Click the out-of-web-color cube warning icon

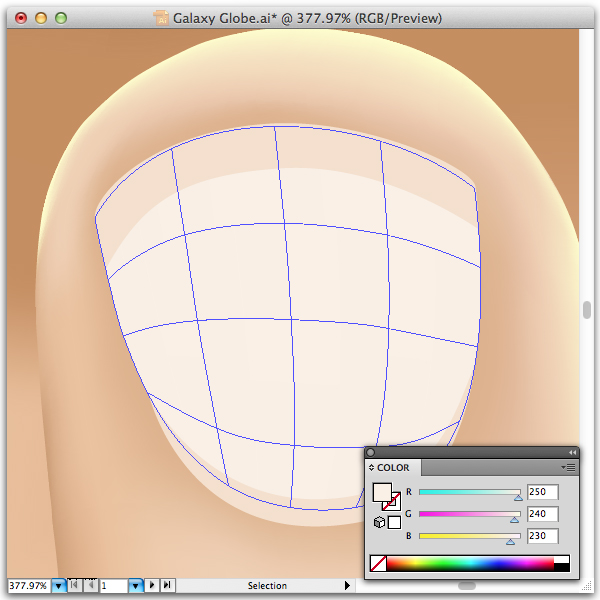(x=379, y=522)
